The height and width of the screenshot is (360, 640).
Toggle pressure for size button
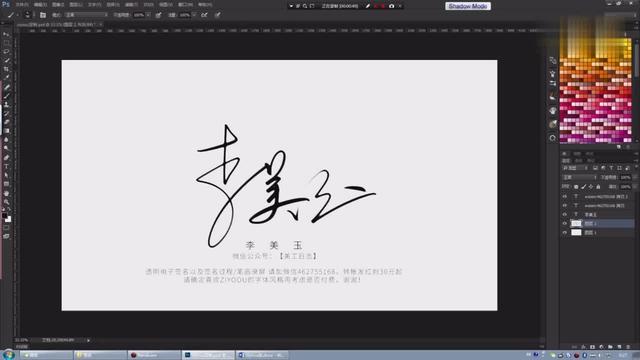218,15
